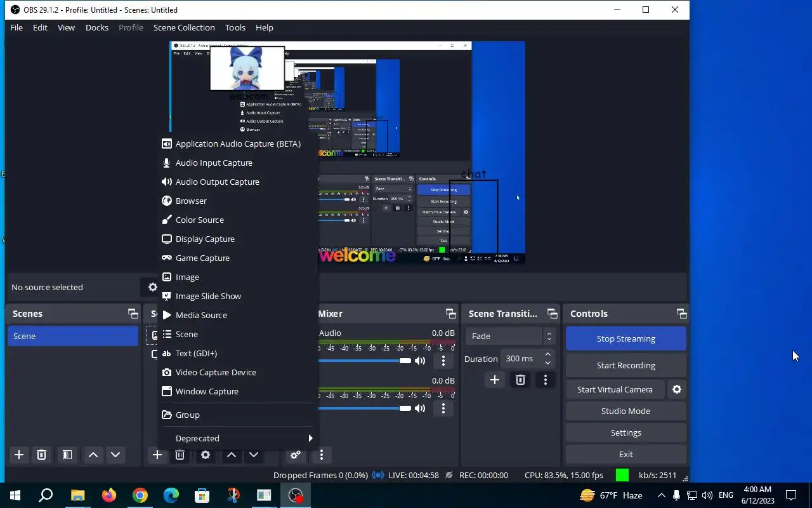Click the Exit button
The image size is (812, 508).
625,454
